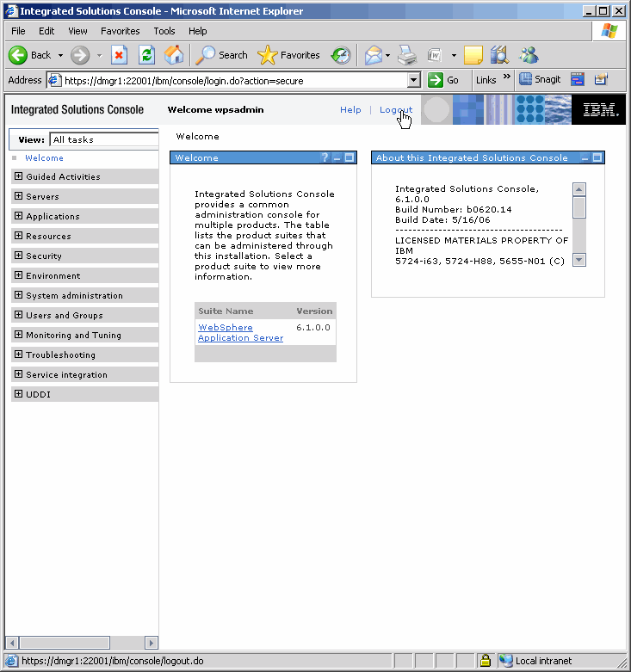Screen dimensions: 631x672
Task: Go to the browser Home page icon
Action: click(174, 55)
